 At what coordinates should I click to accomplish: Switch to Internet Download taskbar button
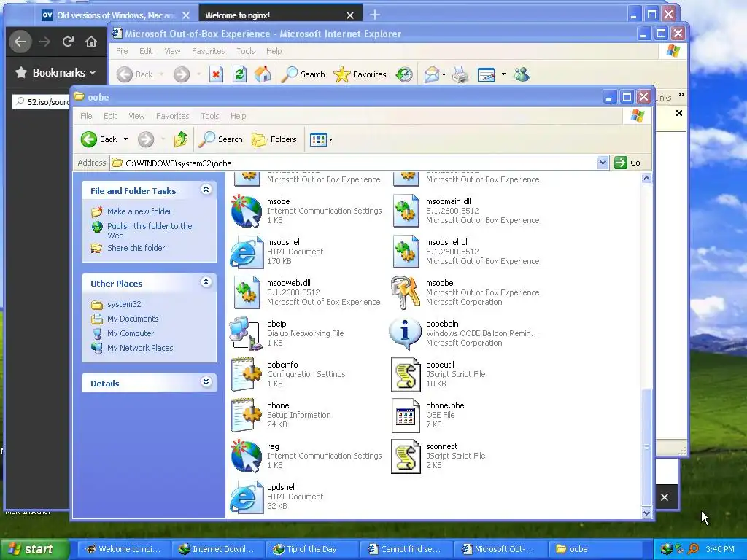[x=217, y=549]
